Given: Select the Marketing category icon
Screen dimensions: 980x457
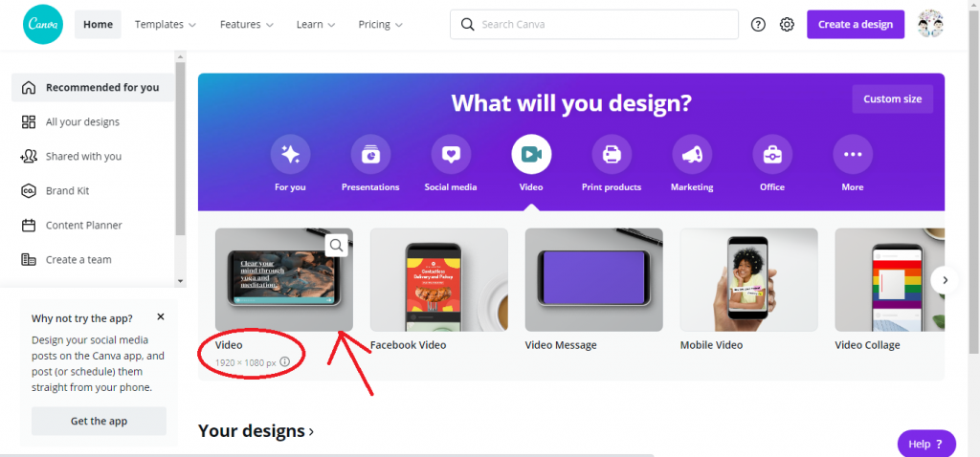Looking at the screenshot, I should click(x=692, y=154).
